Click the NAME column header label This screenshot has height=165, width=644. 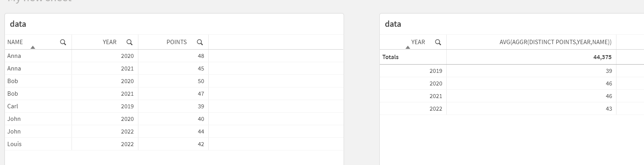point(15,42)
